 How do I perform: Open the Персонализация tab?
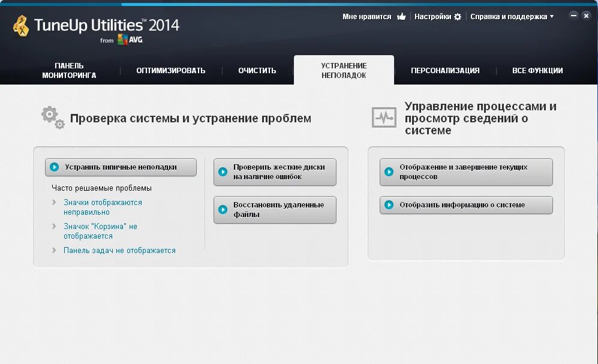pos(445,71)
